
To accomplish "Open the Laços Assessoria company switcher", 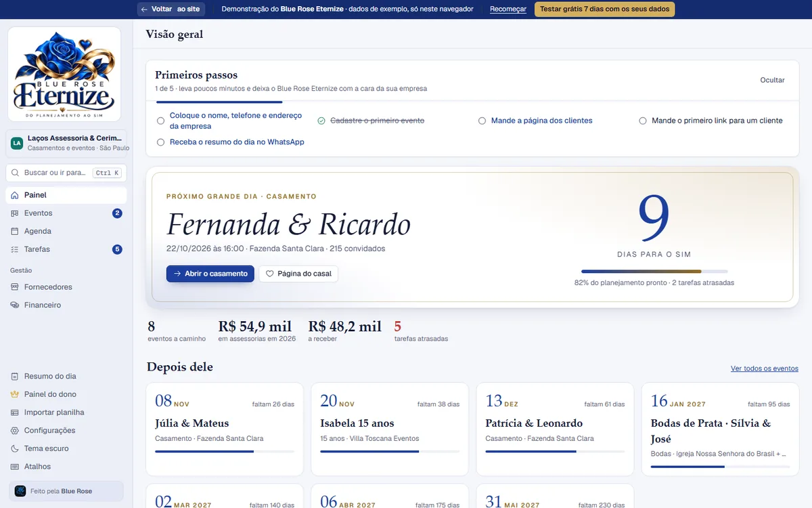I will pos(66,143).
